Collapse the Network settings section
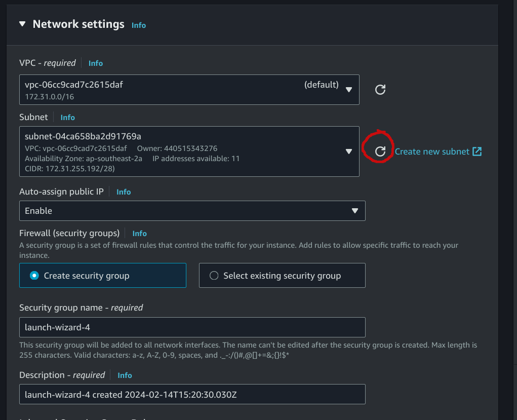The width and height of the screenshot is (517, 420). click(22, 24)
